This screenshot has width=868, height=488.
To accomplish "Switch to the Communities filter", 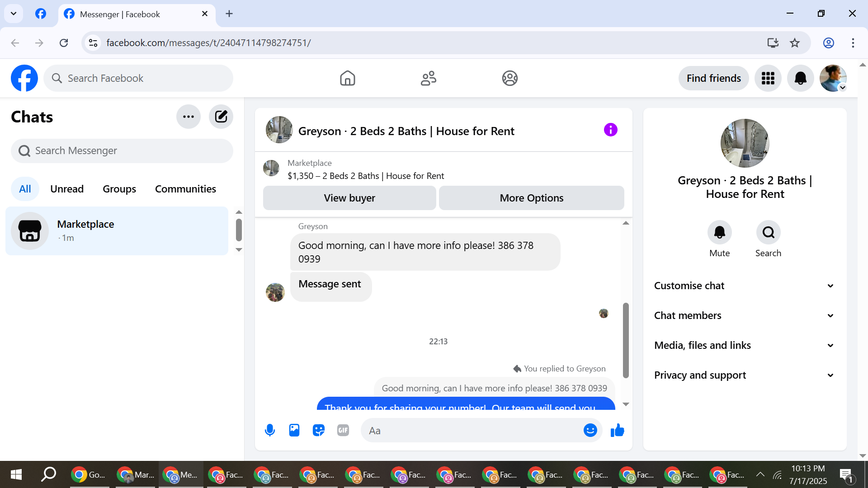I will (185, 189).
